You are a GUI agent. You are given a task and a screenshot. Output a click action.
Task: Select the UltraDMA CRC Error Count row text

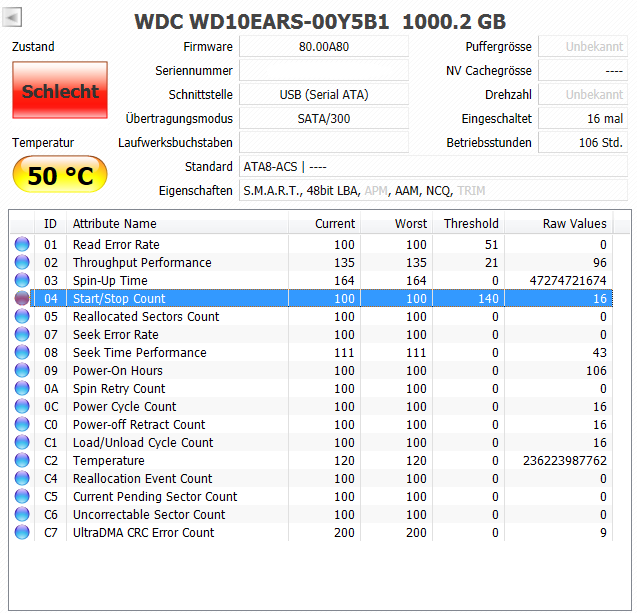(x=143, y=533)
